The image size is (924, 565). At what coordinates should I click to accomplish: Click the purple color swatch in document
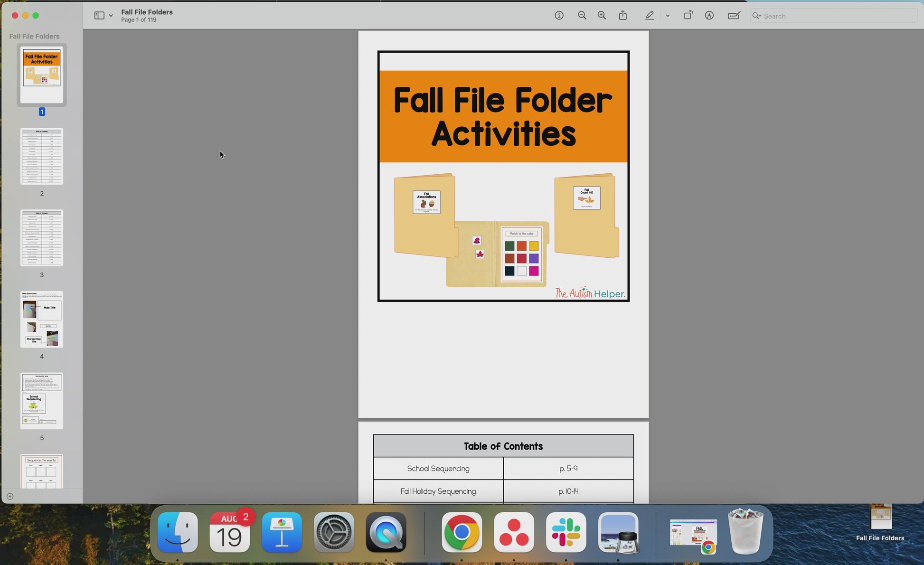click(x=534, y=258)
